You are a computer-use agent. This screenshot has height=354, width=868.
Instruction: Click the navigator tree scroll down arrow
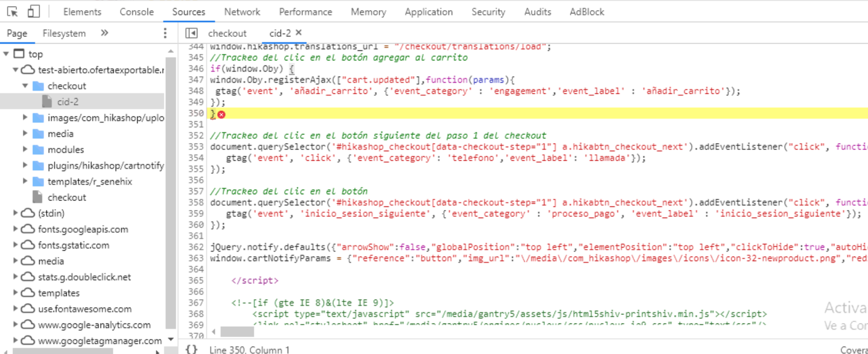point(171,339)
